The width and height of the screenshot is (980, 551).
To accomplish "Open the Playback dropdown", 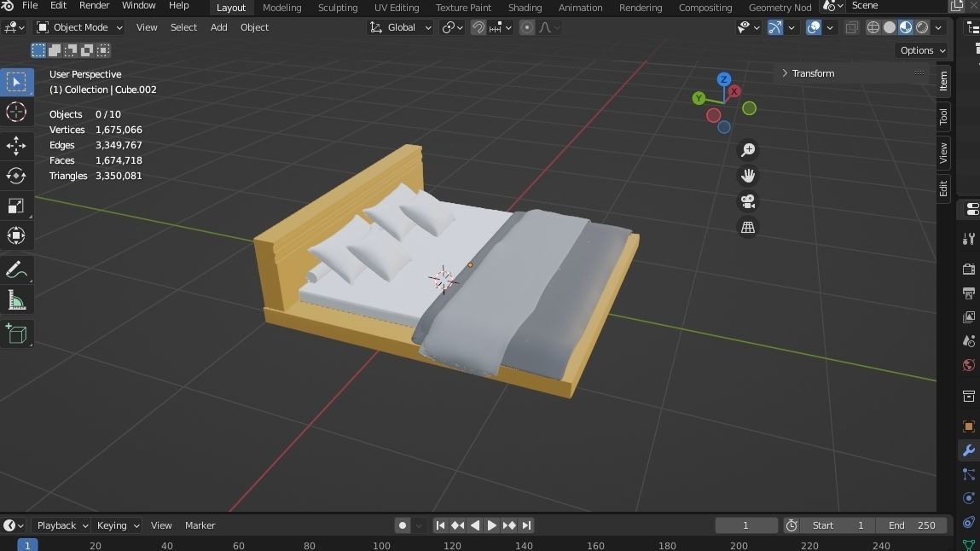I will (x=61, y=525).
